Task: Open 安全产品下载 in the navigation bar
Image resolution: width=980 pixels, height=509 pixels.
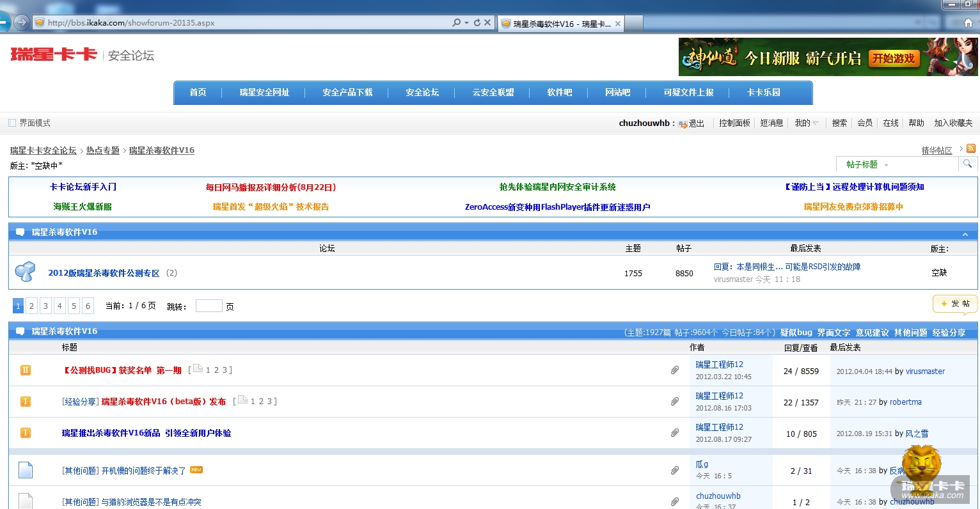Action: point(347,93)
